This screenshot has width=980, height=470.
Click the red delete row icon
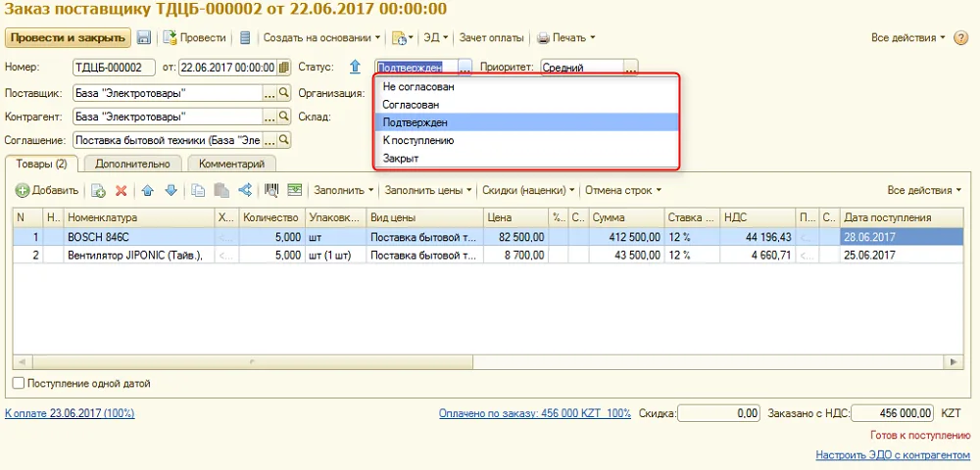(x=122, y=190)
